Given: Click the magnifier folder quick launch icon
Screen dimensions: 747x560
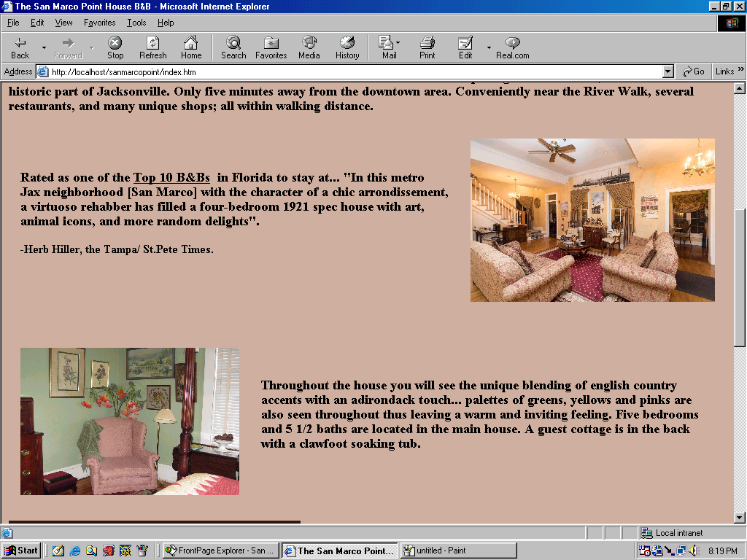Looking at the screenshot, I should coord(91,551).
